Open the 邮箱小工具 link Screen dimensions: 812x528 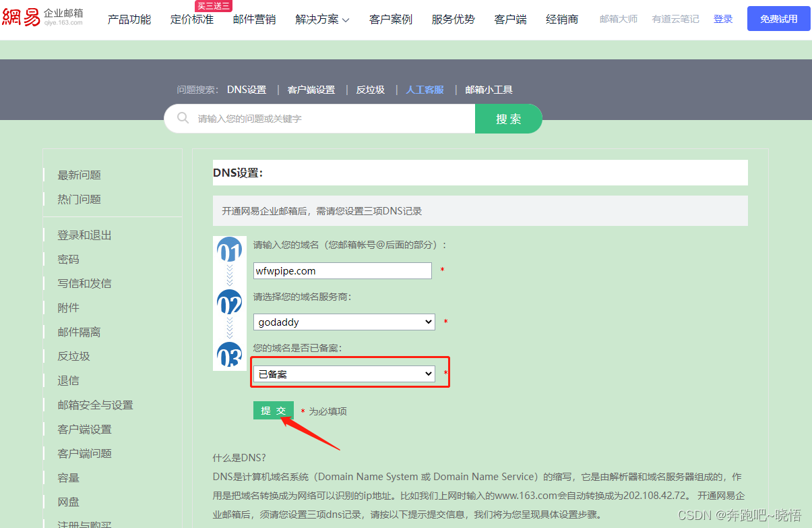pos(489,90)
